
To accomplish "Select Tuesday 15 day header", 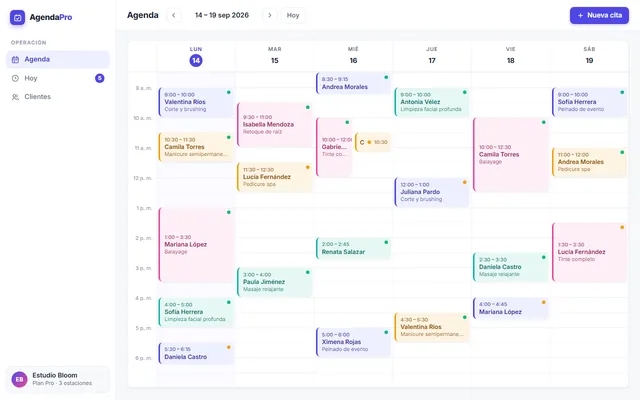I will (x=275, y=56).
